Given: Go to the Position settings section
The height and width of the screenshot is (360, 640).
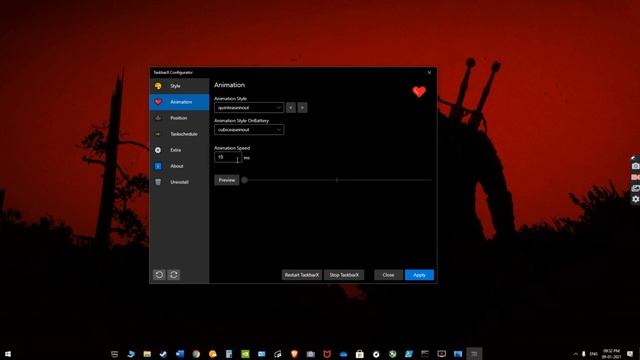Looking at the screenshot, I should click(179, 118).
